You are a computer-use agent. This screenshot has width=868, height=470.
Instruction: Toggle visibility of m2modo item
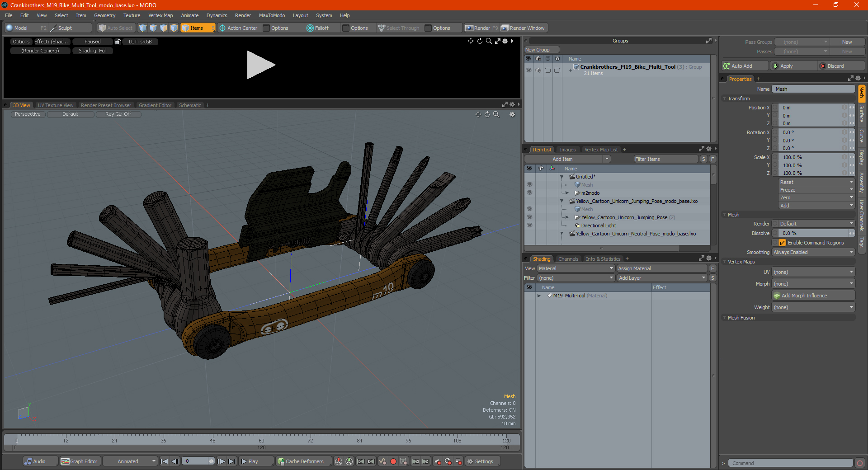tap(529, 193)
